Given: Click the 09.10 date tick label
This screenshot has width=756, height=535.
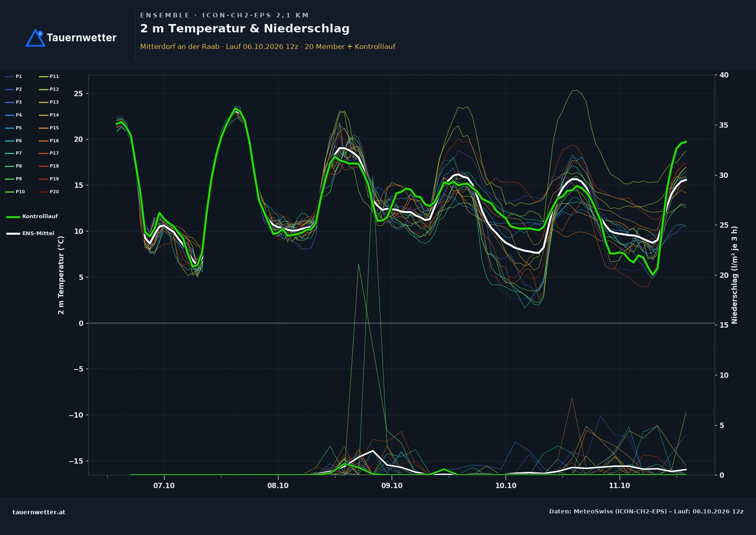Looking at the screenshot, I should (x=392, y=486).
